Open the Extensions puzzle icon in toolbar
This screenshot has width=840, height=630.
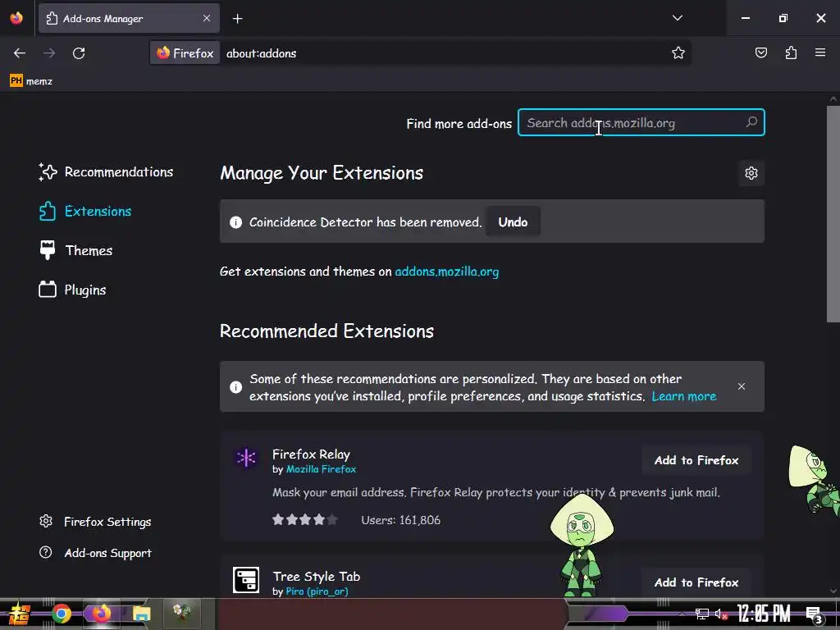(791, 52)
